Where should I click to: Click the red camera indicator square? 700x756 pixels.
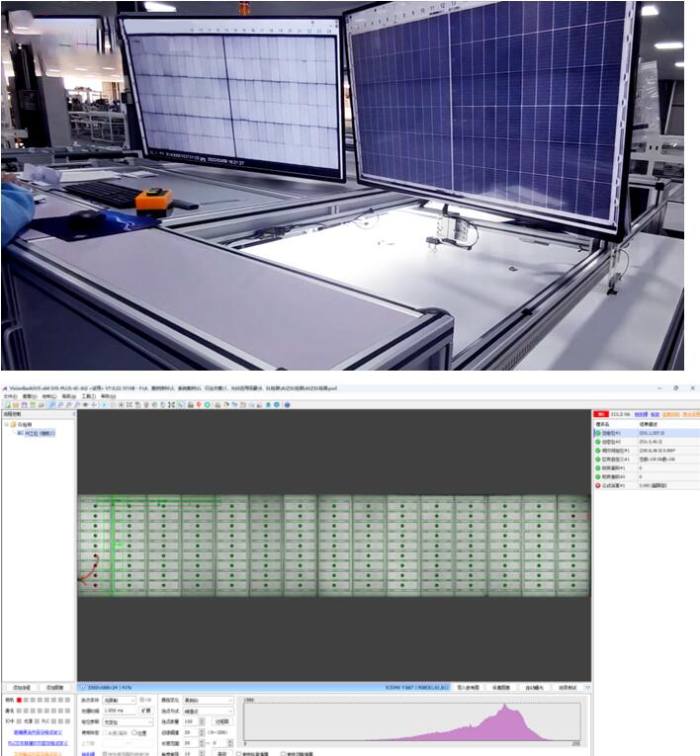click(20, 700)
